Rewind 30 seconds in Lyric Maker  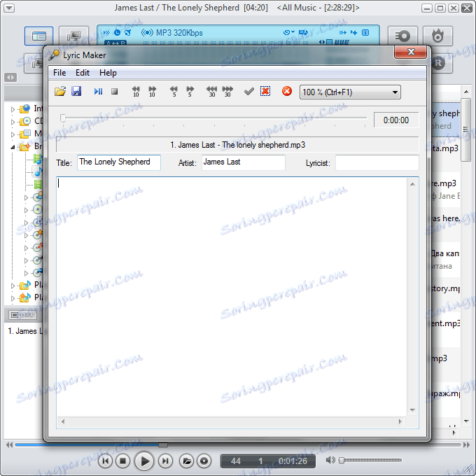coord(211,92)
